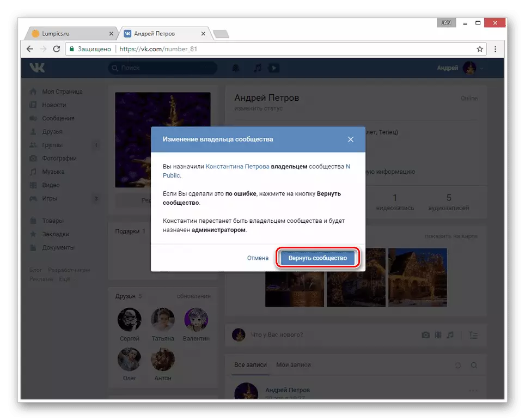Open friend Сергей's avatar
This screenshot has height=420, width=525.
click(x=130, y=320)
